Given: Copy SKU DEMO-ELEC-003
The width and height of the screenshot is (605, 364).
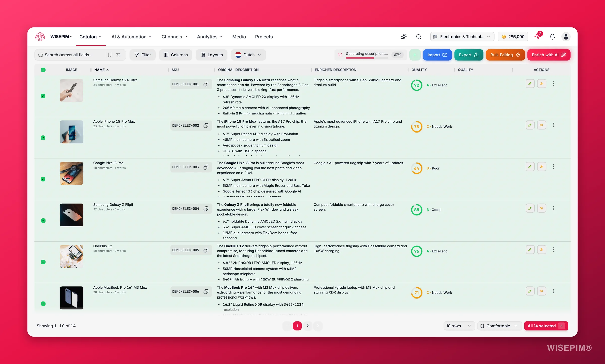Looking at the screenshot, I should click(x=206, y=167).
